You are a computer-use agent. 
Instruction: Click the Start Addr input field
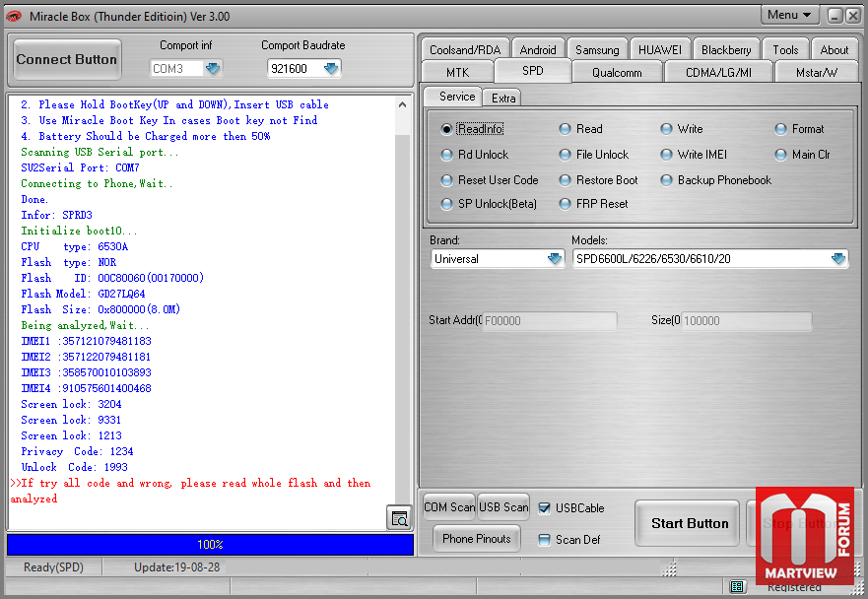tap(549, 321)
